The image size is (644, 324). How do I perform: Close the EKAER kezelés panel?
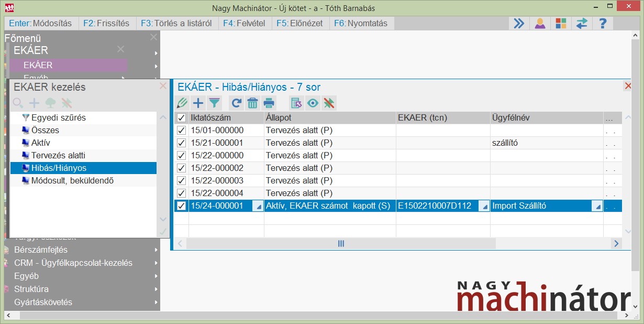pos(163,86)
